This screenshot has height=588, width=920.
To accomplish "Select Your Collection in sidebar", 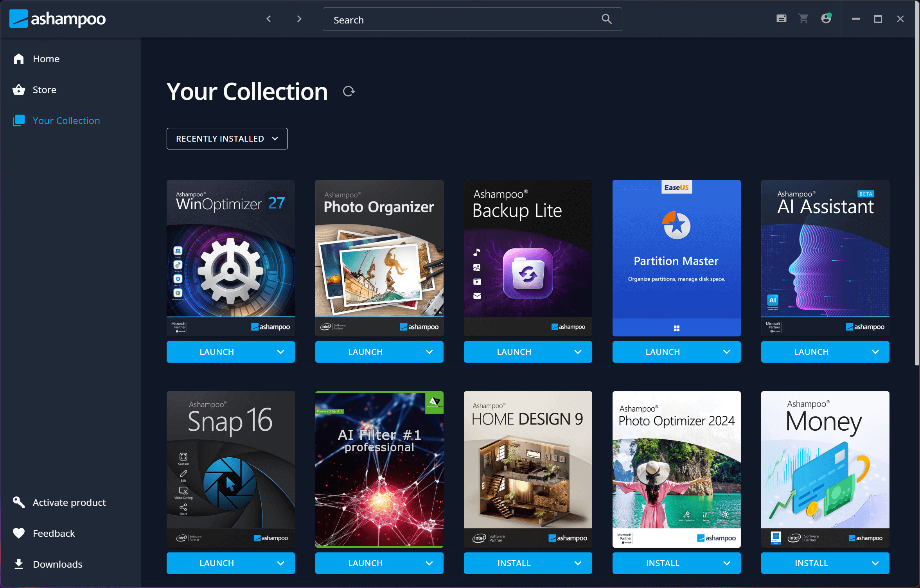I will coord(66,120).
